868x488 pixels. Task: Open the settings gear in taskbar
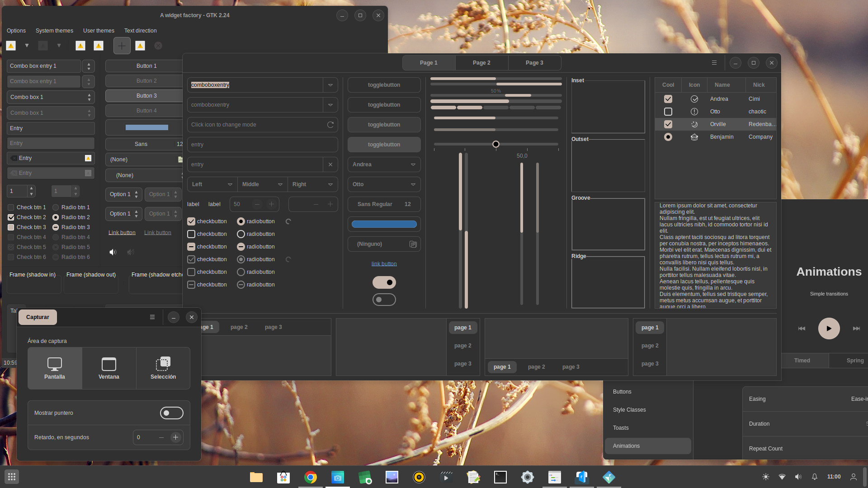point(528,477)
